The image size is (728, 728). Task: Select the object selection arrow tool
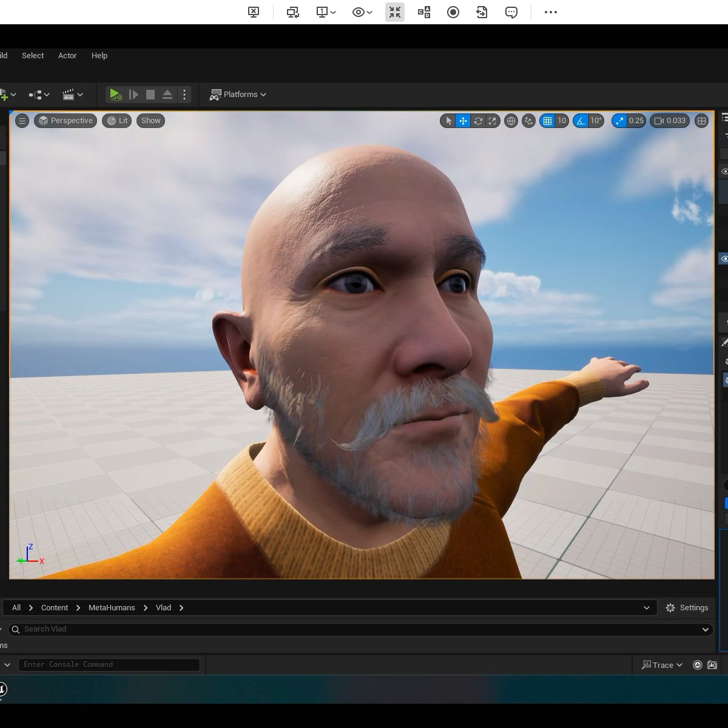[x=448, y=121]
